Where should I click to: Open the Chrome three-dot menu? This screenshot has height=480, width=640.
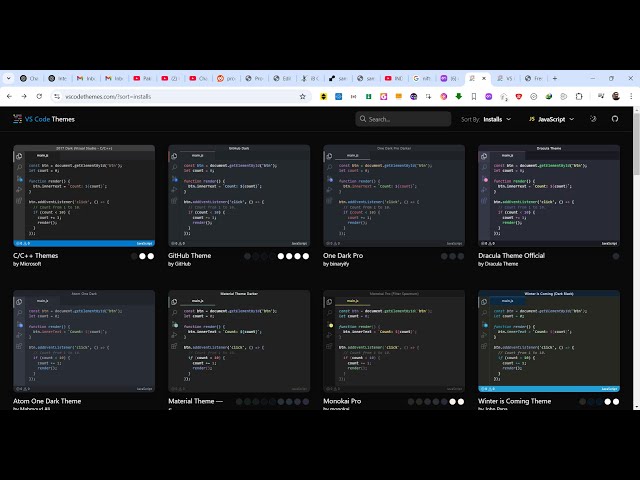point(631,97)
